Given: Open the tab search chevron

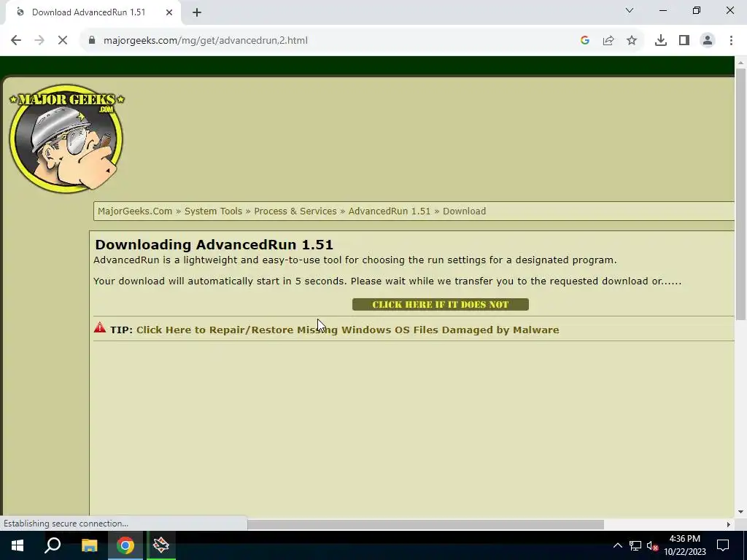Looking at the screenshot, I should click(630, 10).
